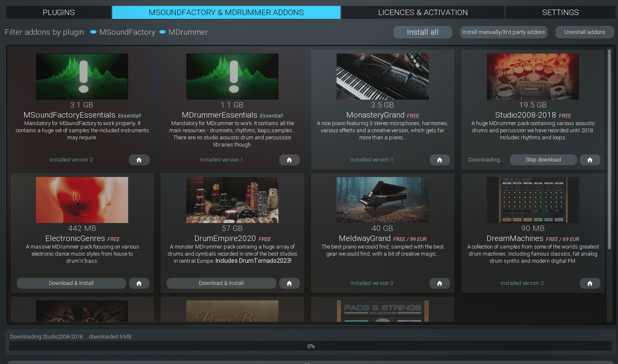This screenshot has height=364, width=618.
Task: Click 'Filter addons by plugin:' label
Action: coord(45,32)
